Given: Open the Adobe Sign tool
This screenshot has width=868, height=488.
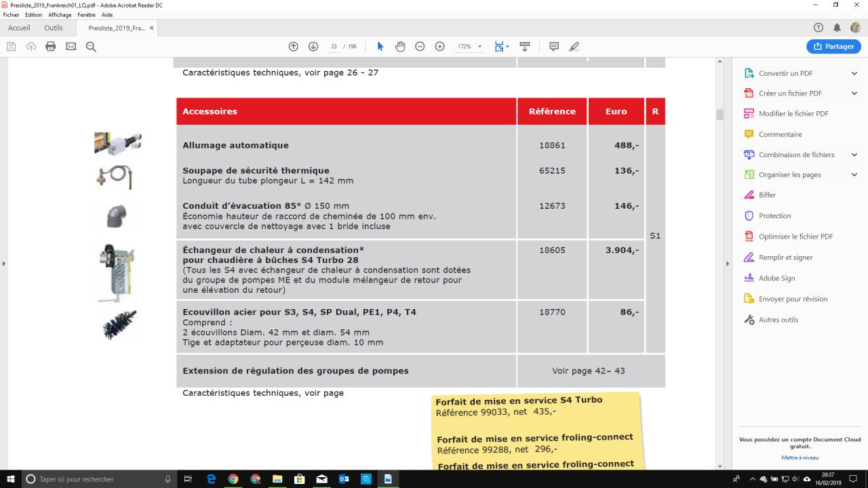Looking at the screenshot, I should 776,278.
